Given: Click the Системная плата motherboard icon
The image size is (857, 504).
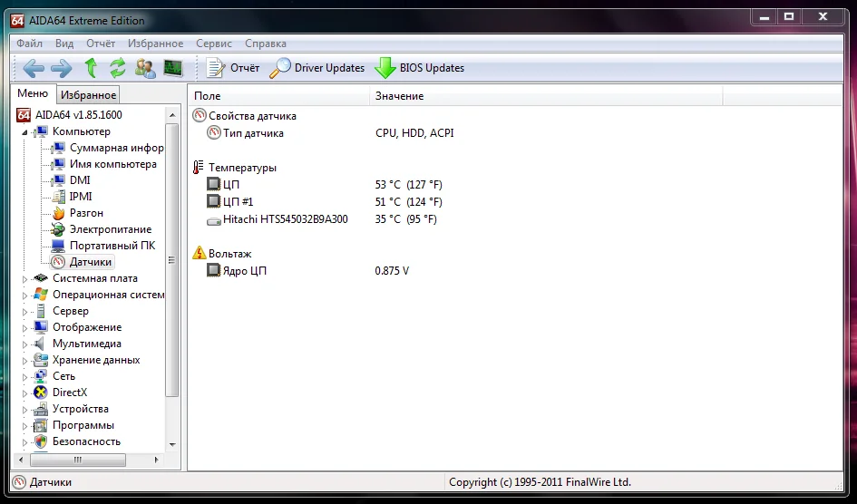Looking at the screenshot, I should 41,278.
